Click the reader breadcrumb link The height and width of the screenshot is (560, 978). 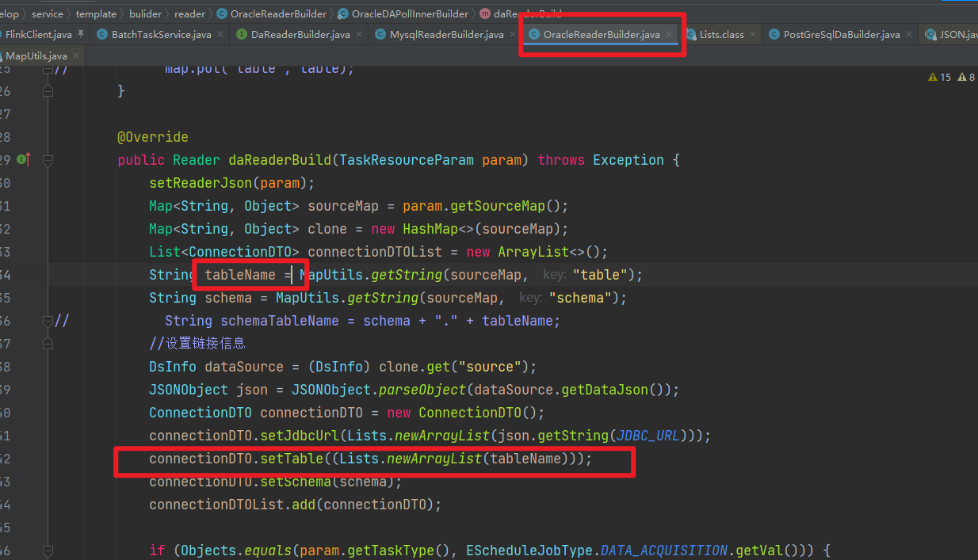click(x=189, y=13)
